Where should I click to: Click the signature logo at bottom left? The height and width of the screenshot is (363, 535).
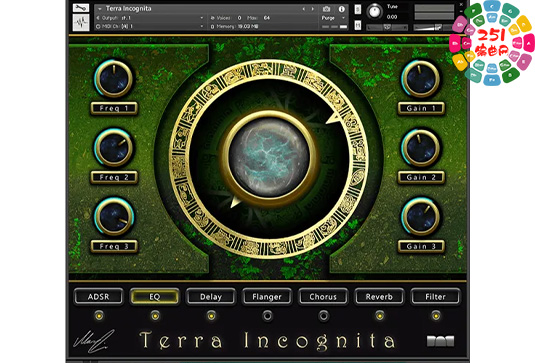pyautogui.click(x=94, y=341)
